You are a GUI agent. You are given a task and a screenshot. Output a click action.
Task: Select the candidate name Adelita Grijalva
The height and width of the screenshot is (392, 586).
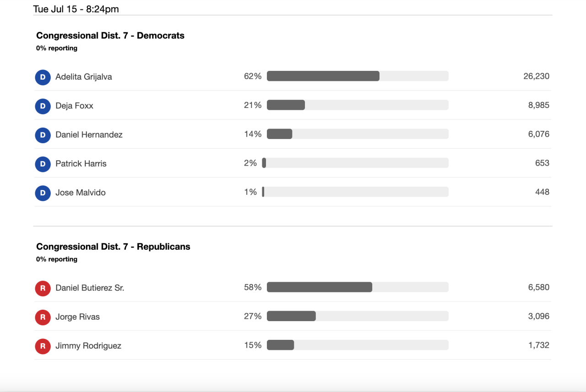pyautogui.click(x=83, y=77)
